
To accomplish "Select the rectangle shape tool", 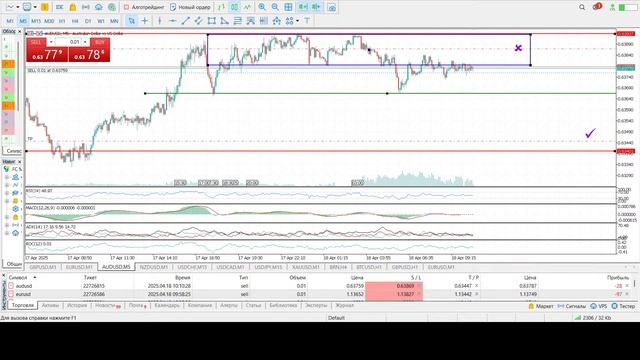I will click(x=211, y=20).
